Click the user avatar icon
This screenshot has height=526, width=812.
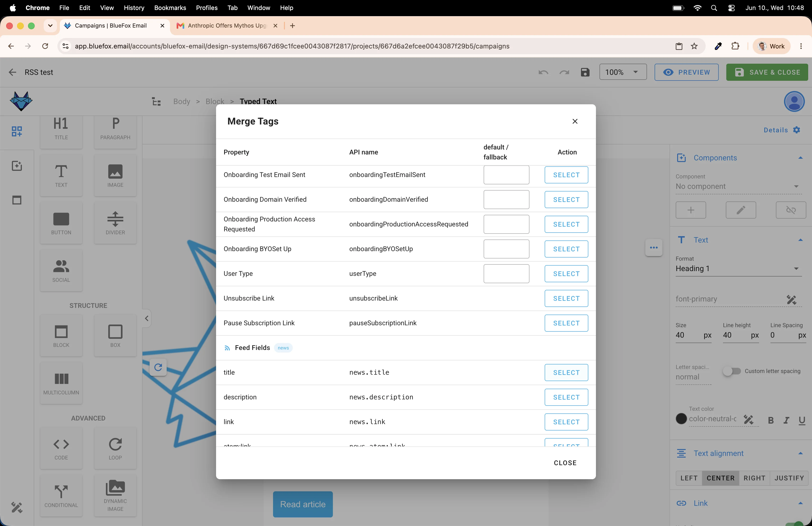click(x=794, y=101)
